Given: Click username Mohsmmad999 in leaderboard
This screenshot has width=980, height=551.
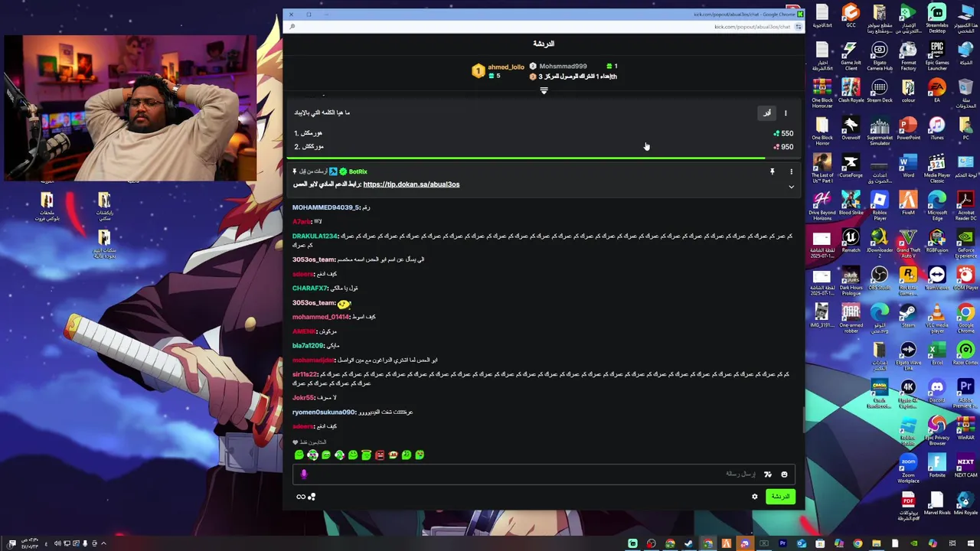Looking at the screenshot, I should pyautogui.click(x=563, y=67).
